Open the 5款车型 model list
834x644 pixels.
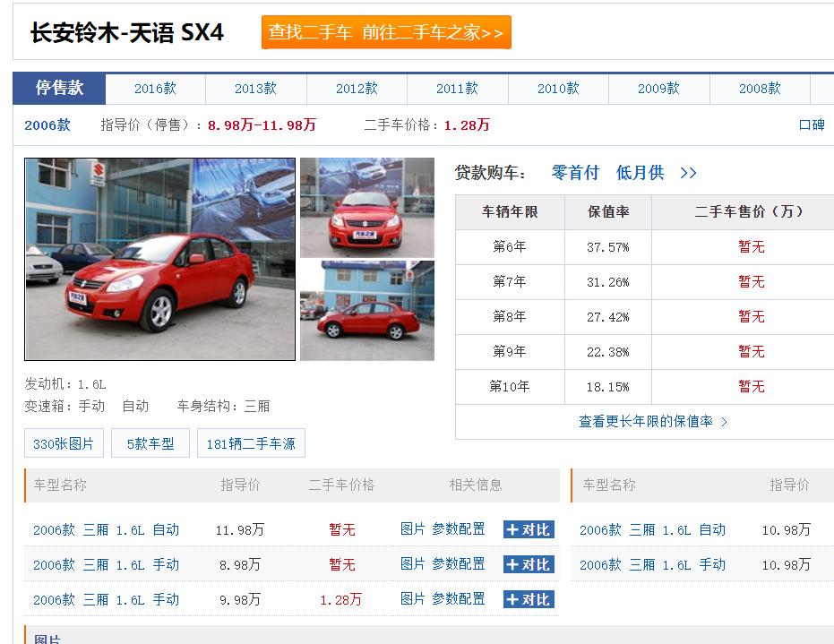coord(150,442)
